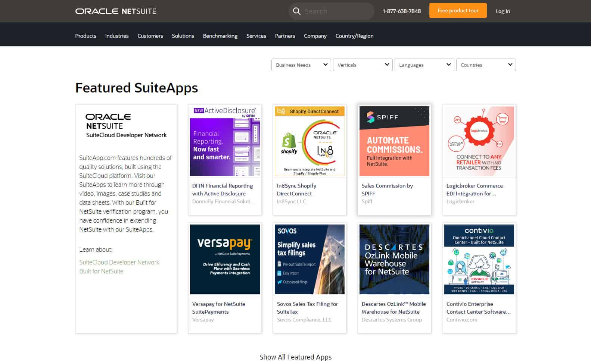This screenshot has width=591, height=364.
Task: Click the Sovos Compliance, LLC vendor name
Action: [x=304, y=320]
